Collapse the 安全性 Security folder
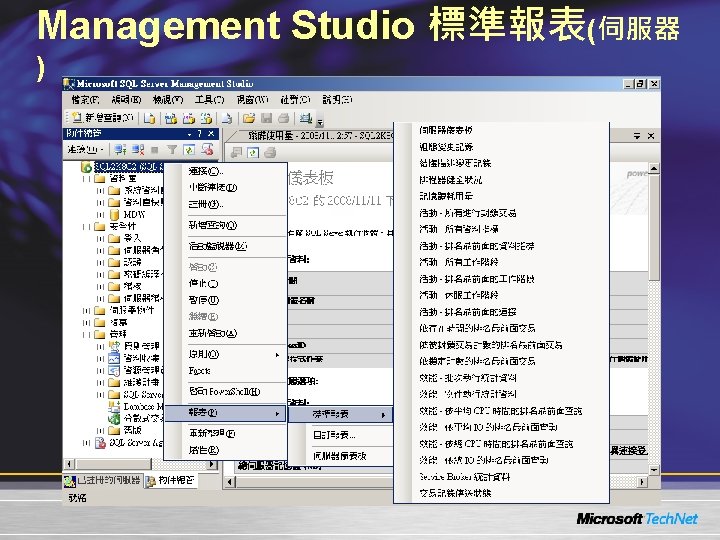The height and width of the screenshot is (540, 720). pyautogui.click(x=86, y=226)
